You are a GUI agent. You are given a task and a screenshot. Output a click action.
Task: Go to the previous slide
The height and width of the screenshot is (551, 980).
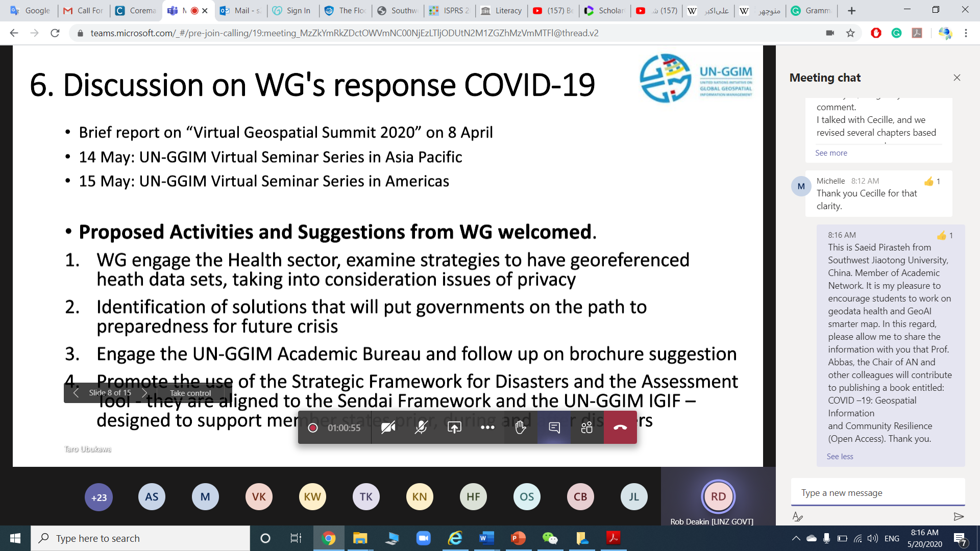point(76,393)
